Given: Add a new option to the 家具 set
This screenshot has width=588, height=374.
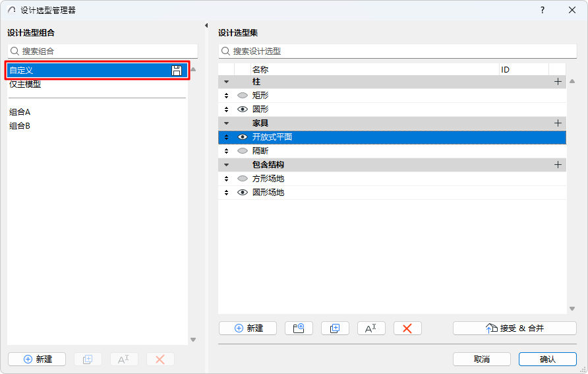Looking at the screenshot, I should click(x=558, y=123).
